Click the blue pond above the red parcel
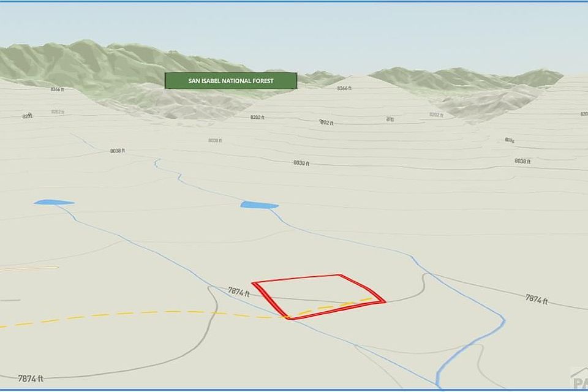 click(259, 205)
